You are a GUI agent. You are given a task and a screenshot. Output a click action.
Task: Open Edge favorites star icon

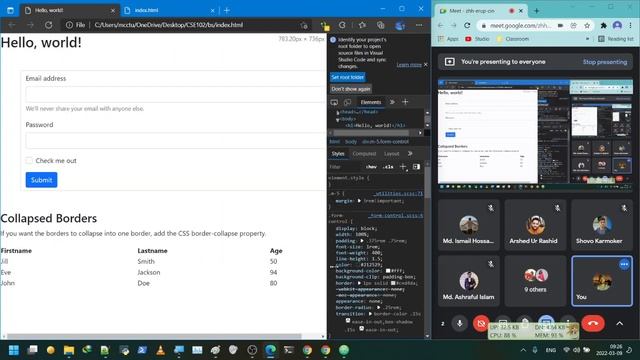tap(362, 25)
